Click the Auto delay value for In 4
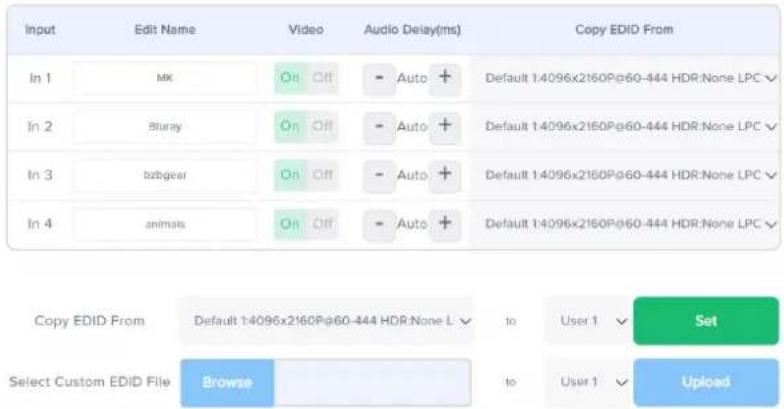 pos(412,224)
